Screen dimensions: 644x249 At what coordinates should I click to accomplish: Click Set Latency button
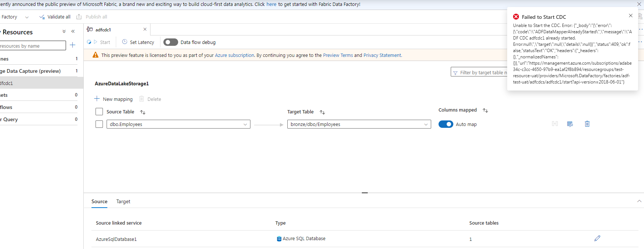click(138, 42)
